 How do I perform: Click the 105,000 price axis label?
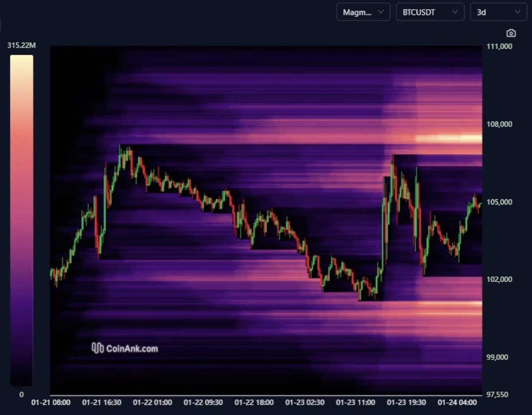point(499,202)
